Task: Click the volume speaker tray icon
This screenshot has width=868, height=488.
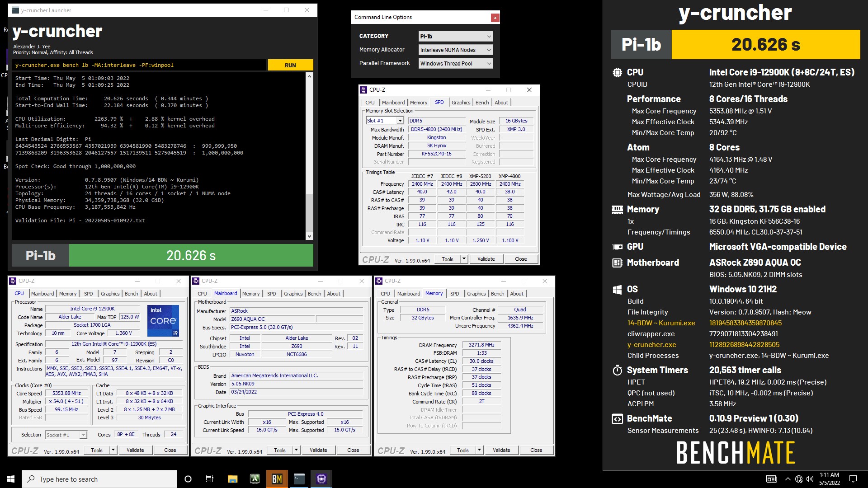Action: [810, 479]
